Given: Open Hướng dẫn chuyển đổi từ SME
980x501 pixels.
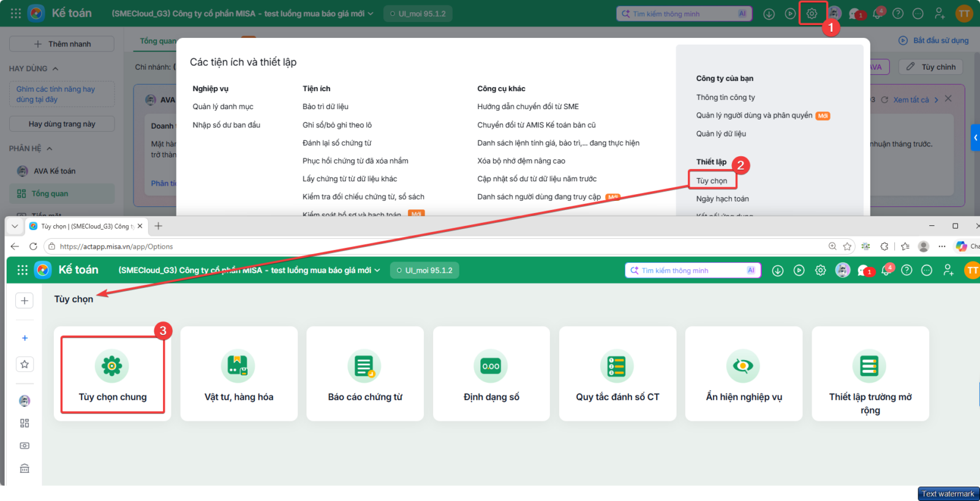Looking at the screenshot, I should 528,107.
